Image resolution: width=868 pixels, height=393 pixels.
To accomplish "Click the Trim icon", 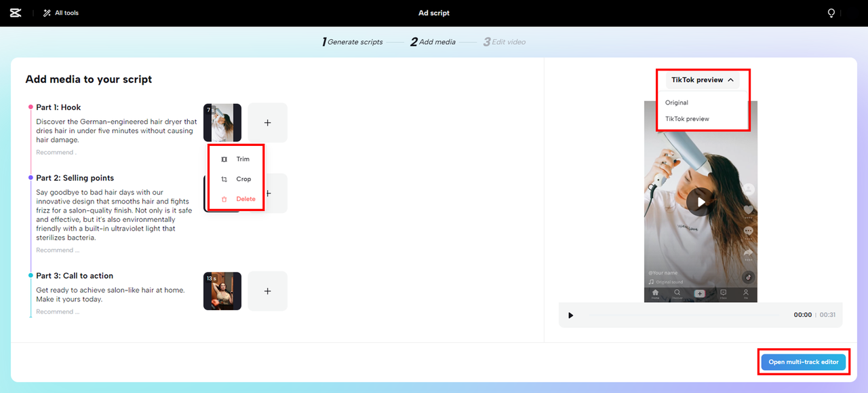I will 224,159.
